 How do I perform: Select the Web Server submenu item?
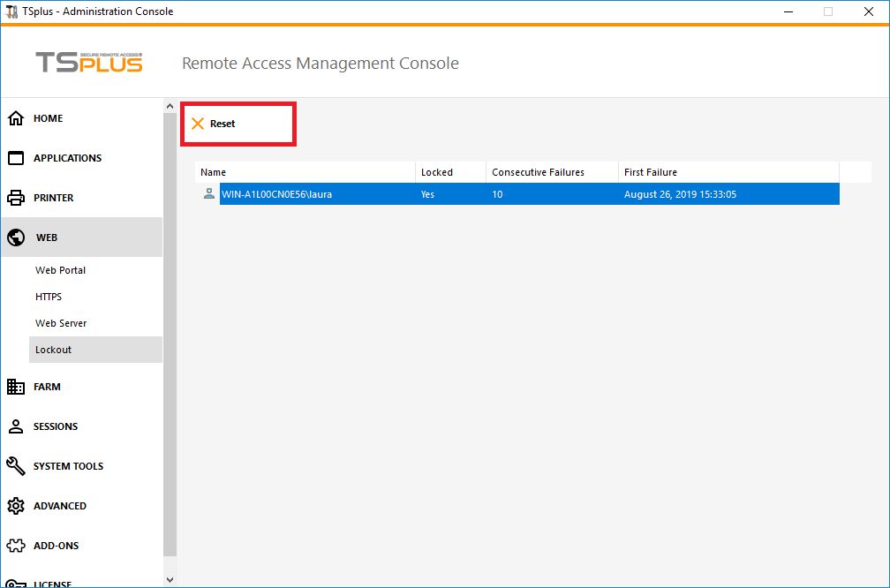click(x=61, y=323)
